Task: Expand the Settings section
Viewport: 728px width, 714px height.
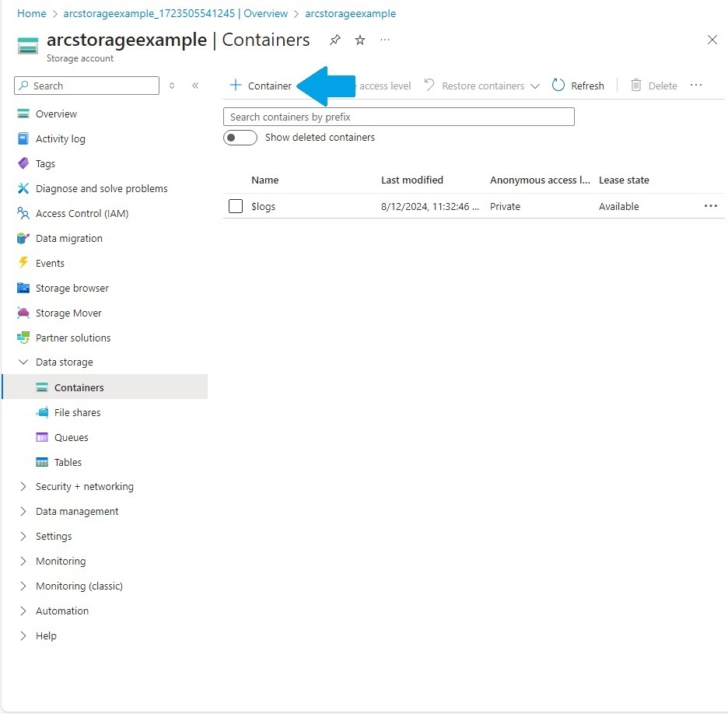Action: pos(23,536)
